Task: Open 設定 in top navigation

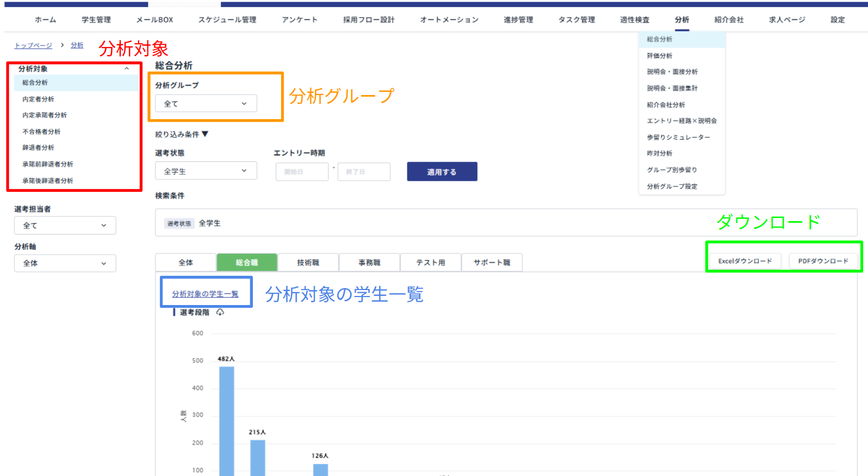Action: pyautogui.click(x=838, y=20)
